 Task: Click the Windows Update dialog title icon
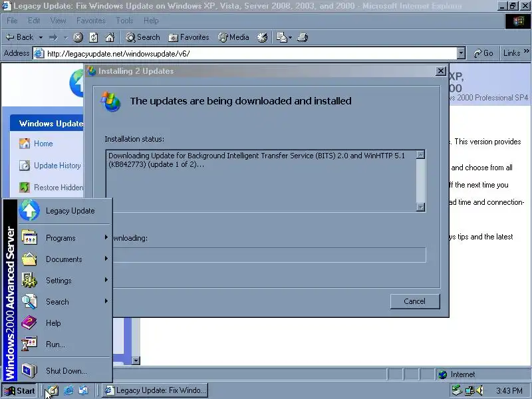pos(91,71)
